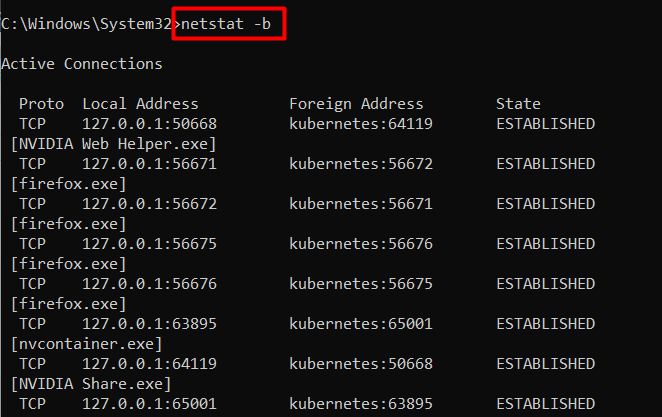The height and width of the screenshot is (417, 662).
Task: Click the Local Address column header
Action: click(140, 103)
